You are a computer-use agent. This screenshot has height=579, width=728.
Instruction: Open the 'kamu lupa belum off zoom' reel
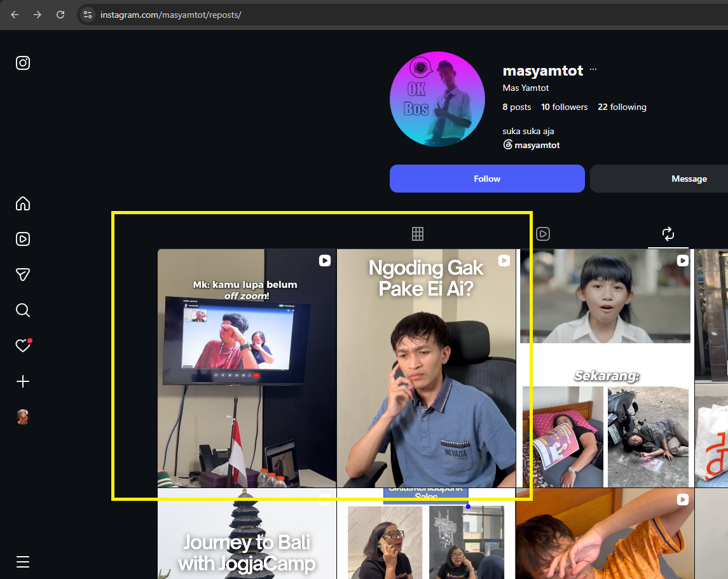pos(247,369)
